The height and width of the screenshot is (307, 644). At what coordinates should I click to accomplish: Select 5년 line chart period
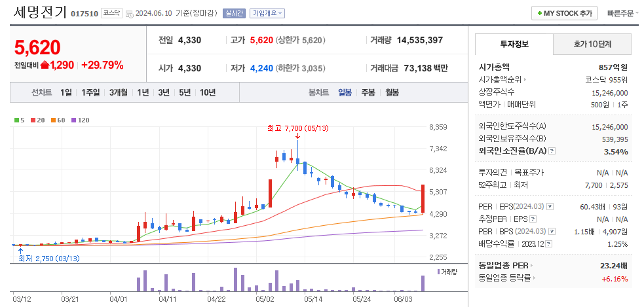click(x=185, y=92)
